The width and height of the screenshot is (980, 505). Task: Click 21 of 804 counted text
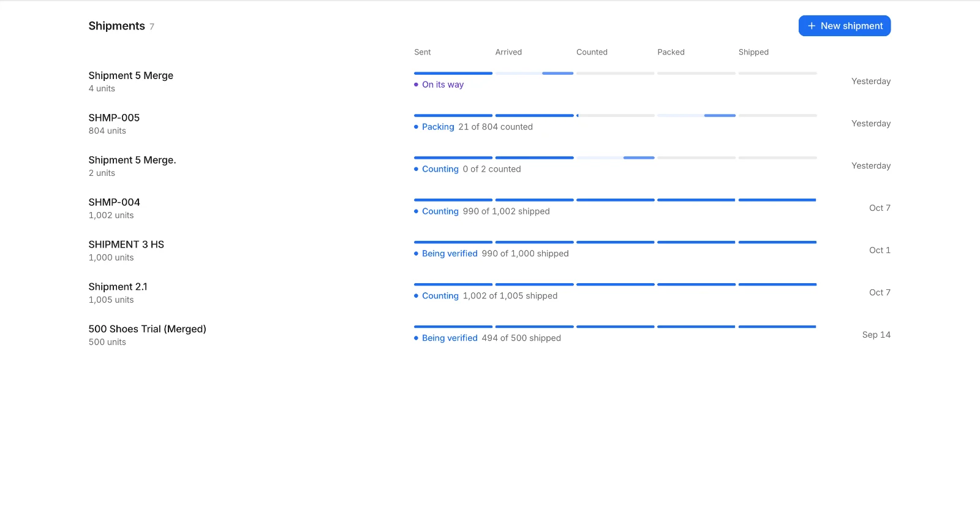[x=496, y=127]
